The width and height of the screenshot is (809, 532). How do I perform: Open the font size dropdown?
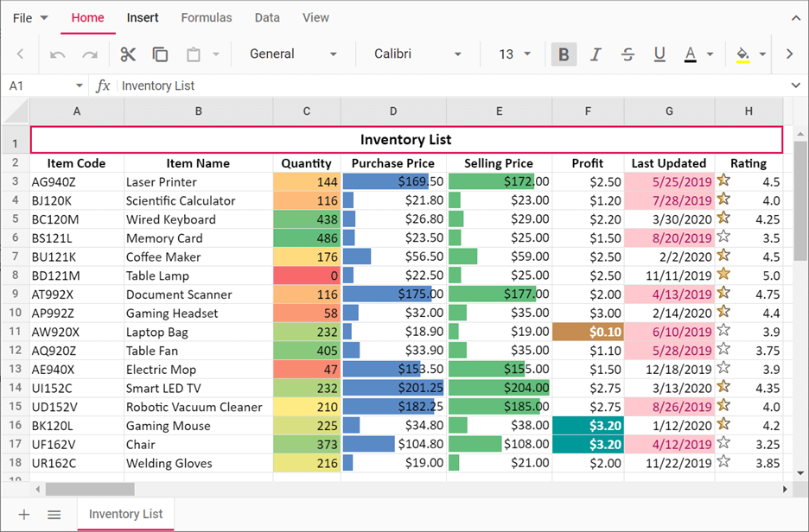point(526,54)
